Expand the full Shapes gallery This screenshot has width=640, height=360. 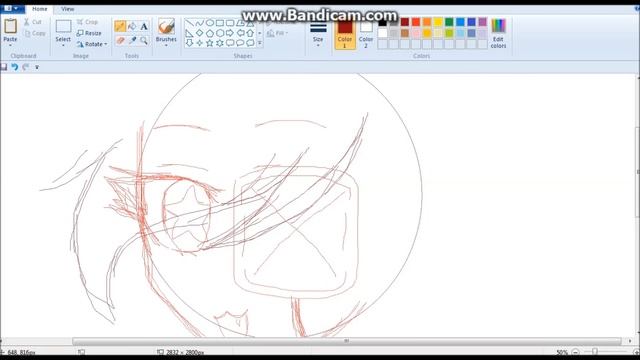tap(260, 43)
